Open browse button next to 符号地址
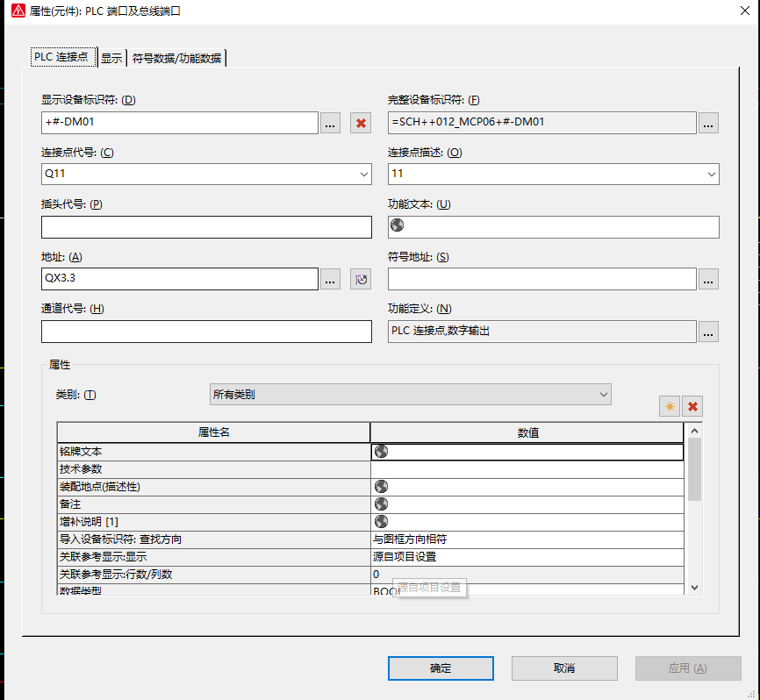Screen dimensions: 760x700 [x=708, y=280]
